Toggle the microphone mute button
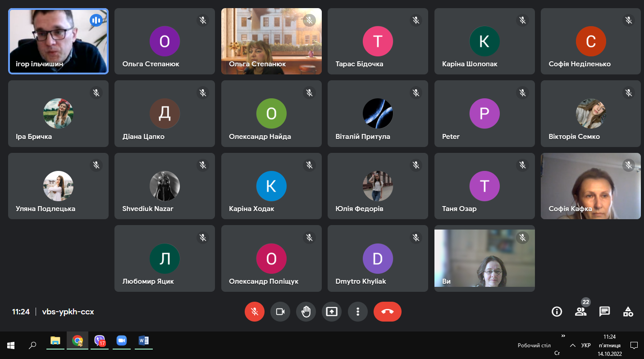The width and height of the screenshot is (644, 359). click(x=254, y=312)
